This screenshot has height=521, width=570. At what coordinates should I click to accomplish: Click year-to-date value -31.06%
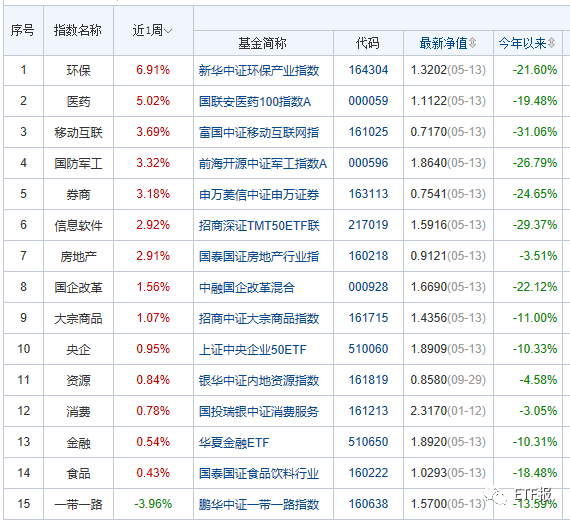535,132
